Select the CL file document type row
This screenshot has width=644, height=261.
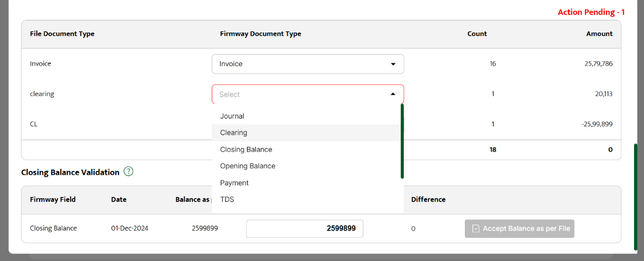(x=34, y=124)
